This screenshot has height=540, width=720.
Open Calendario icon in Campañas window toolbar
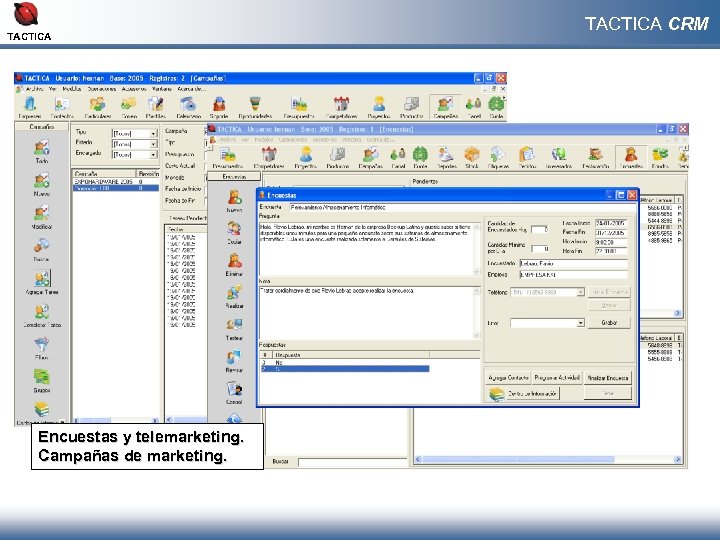pyautogui.click(x=188, y=107)
